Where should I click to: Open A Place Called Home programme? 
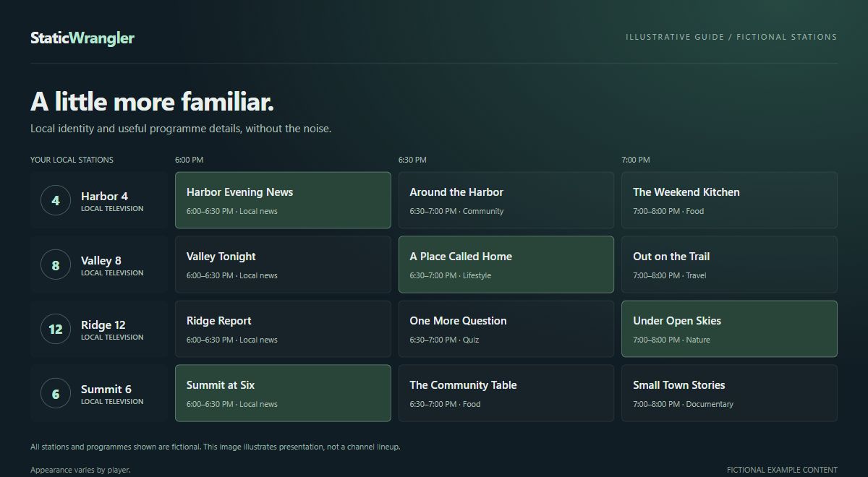click(506, 265)
